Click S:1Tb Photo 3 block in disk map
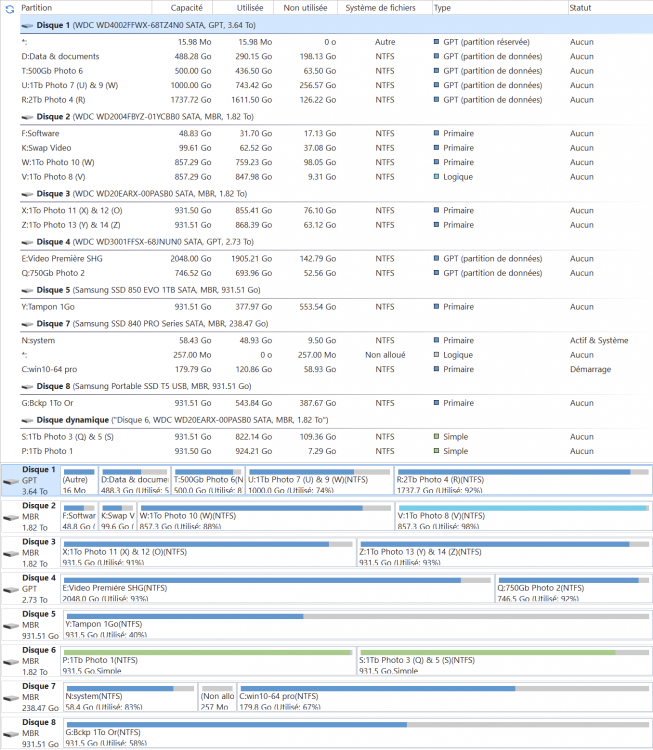653x750 pixels. point(504,661)
